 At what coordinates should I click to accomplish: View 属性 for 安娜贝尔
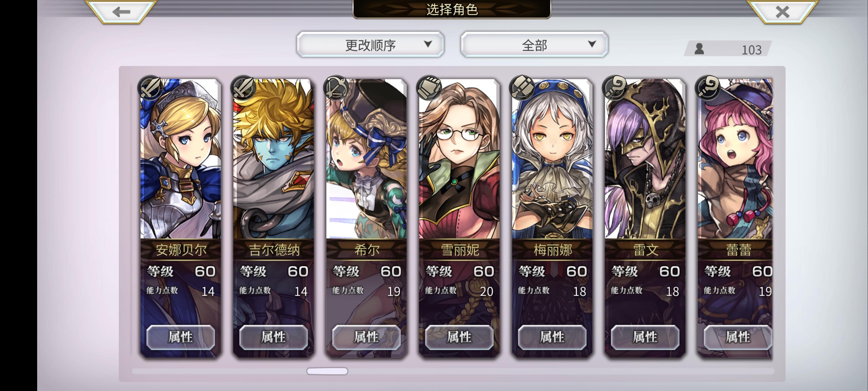point(181,337)
